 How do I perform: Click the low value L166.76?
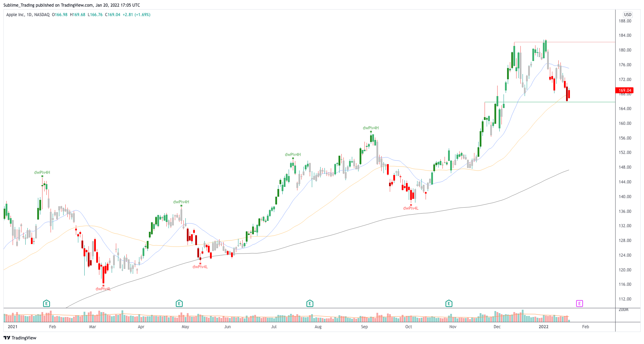click(95, 15)
